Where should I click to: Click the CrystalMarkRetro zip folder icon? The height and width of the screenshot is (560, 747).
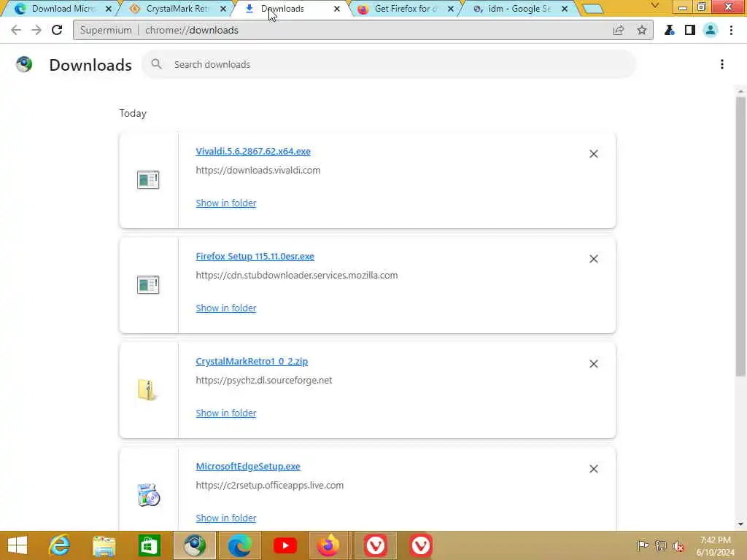(147, 390)
